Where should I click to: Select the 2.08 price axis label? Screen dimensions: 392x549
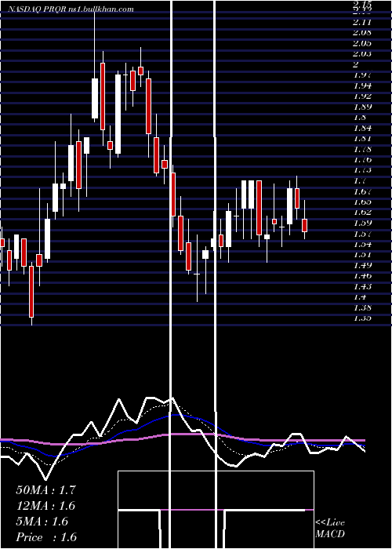[x=362, y=33]
